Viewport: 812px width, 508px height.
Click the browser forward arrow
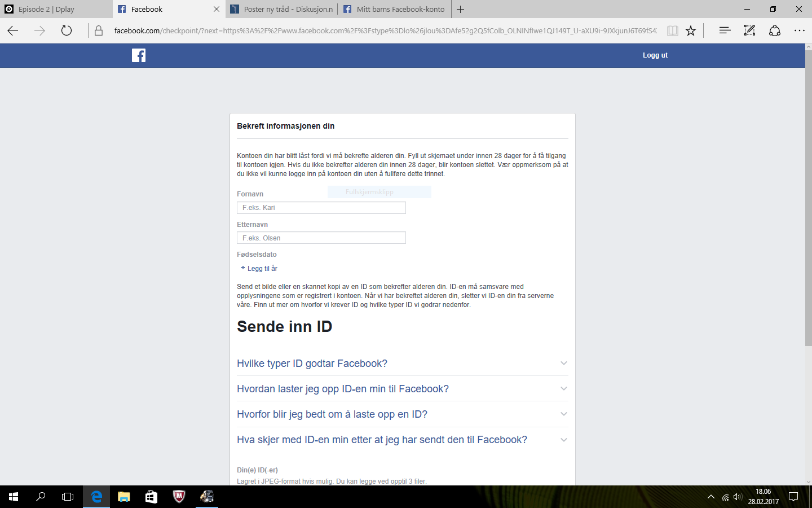pyautogui.click(x=39, y=30)
